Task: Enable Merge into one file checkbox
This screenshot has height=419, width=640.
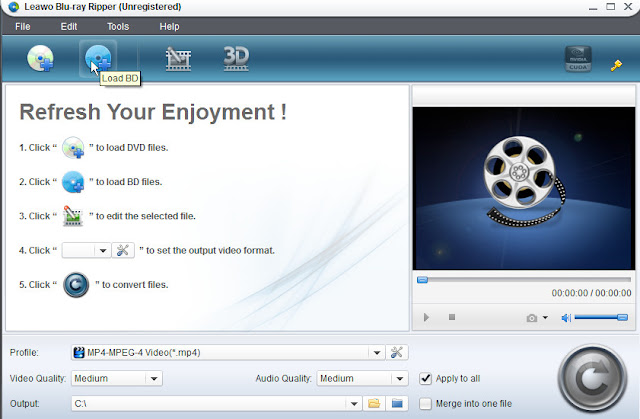Action: [425, 404]
